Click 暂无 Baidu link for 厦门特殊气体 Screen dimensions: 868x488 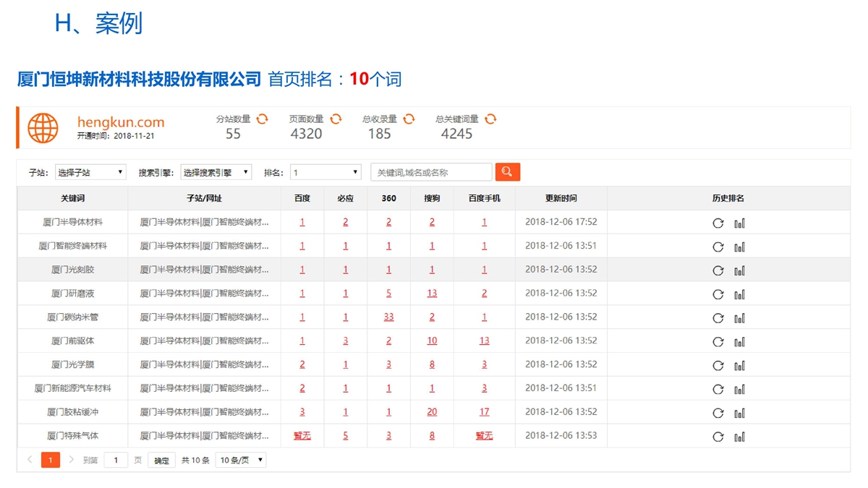tap(302, 436)
